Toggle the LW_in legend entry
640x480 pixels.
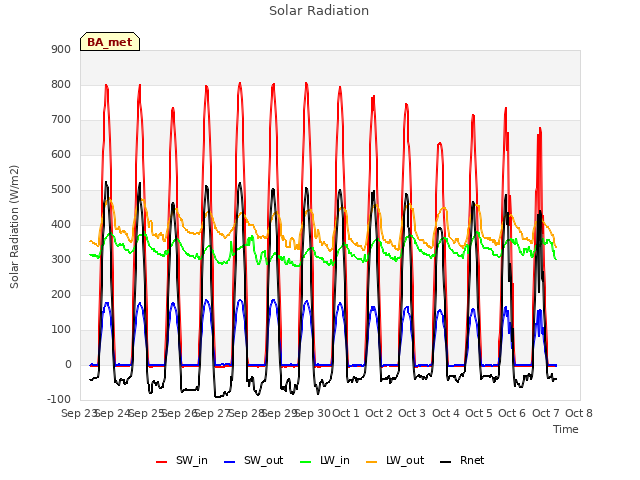click(x=324, y=460)
